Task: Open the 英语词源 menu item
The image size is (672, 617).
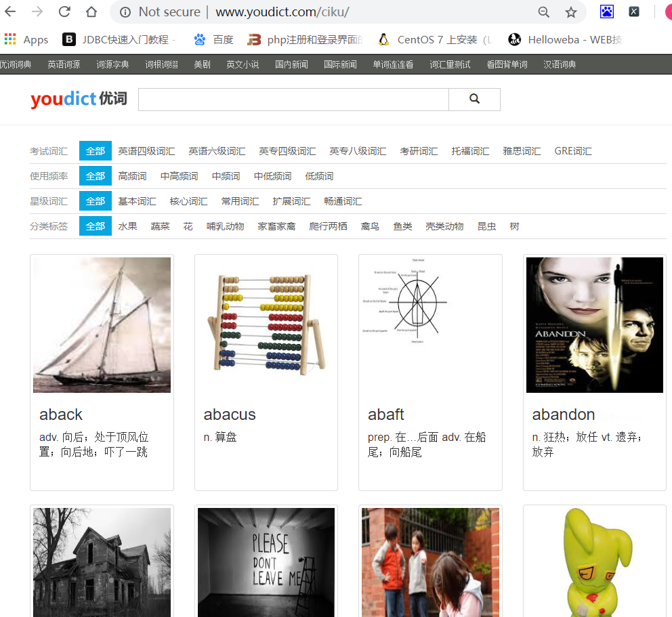Action: tap(64, 64)
